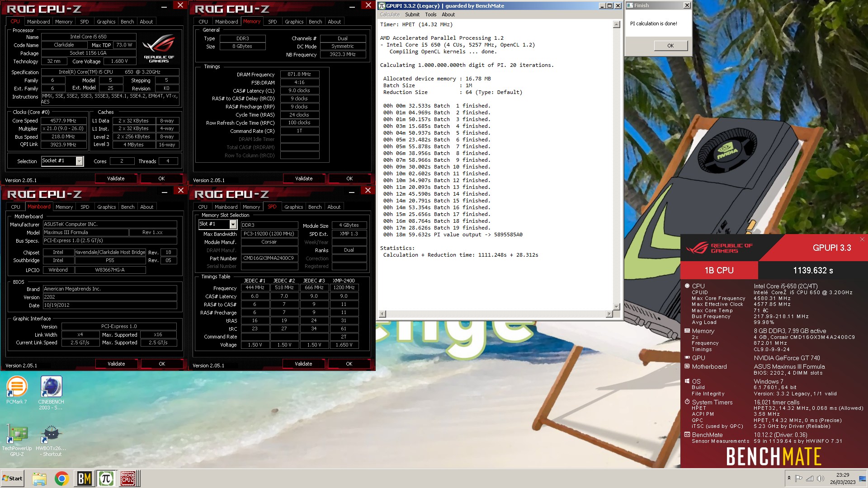Click OK in Memory CPU-Z window
Viewport: 868px width, 488px height.
pos(349,178)
